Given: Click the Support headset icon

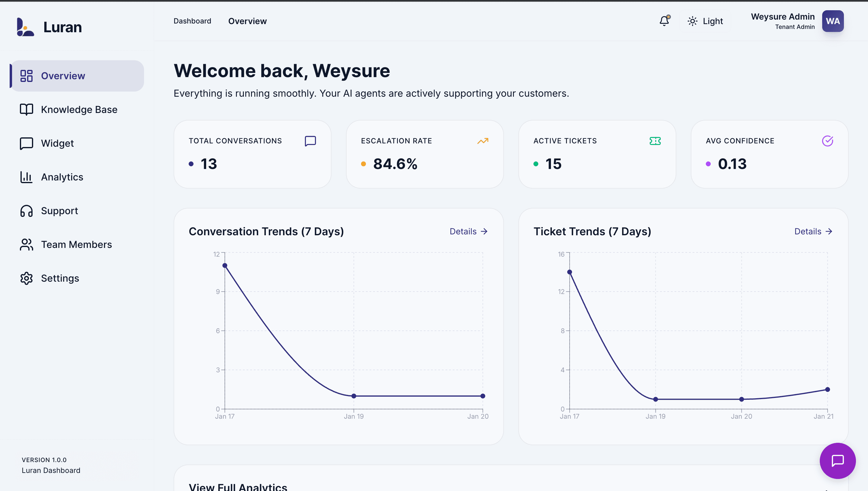Looking at the screenshot, I should pos(26,211).
